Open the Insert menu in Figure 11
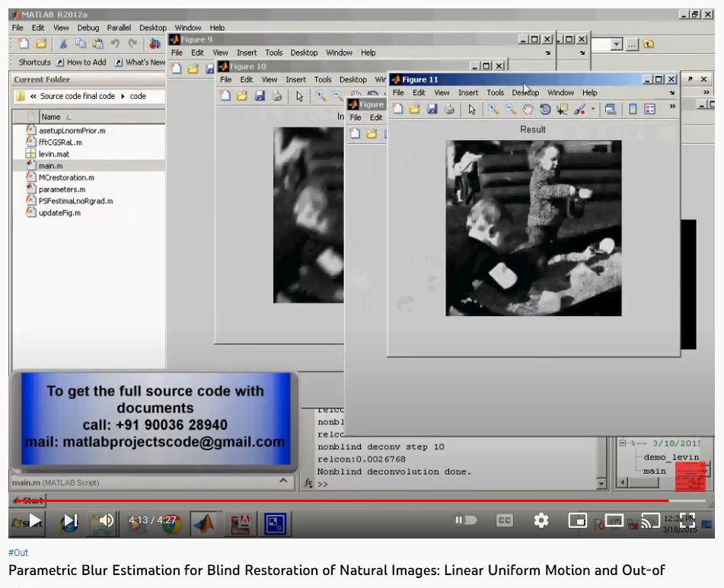 (x=468, y=93)
